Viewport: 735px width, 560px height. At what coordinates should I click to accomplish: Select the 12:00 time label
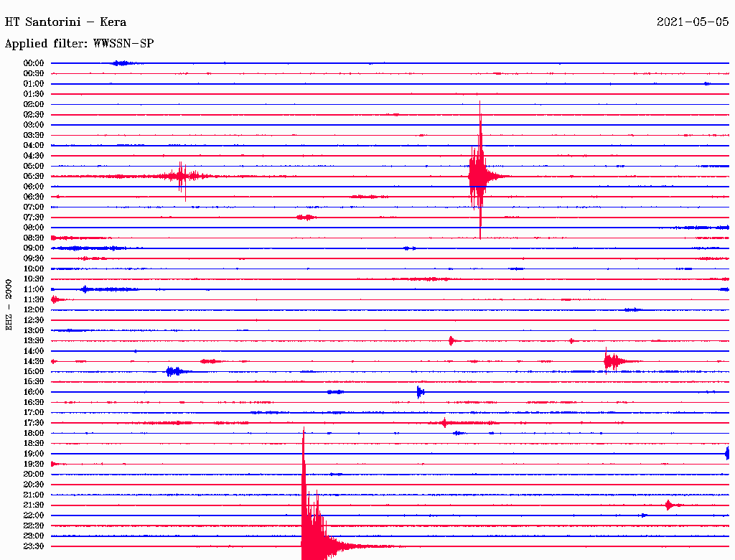[x=34, y=310]
